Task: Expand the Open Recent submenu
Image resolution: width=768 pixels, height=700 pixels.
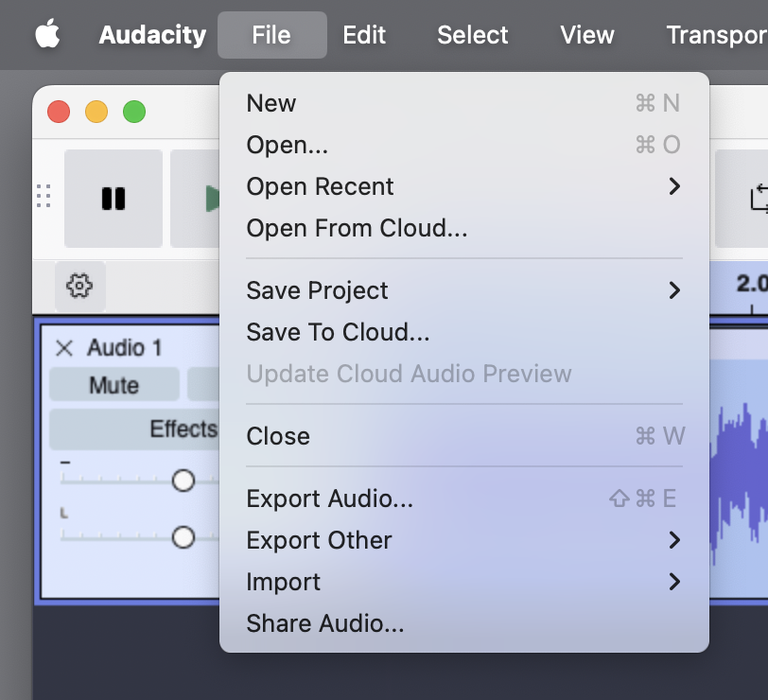Action: pos(673,186)
